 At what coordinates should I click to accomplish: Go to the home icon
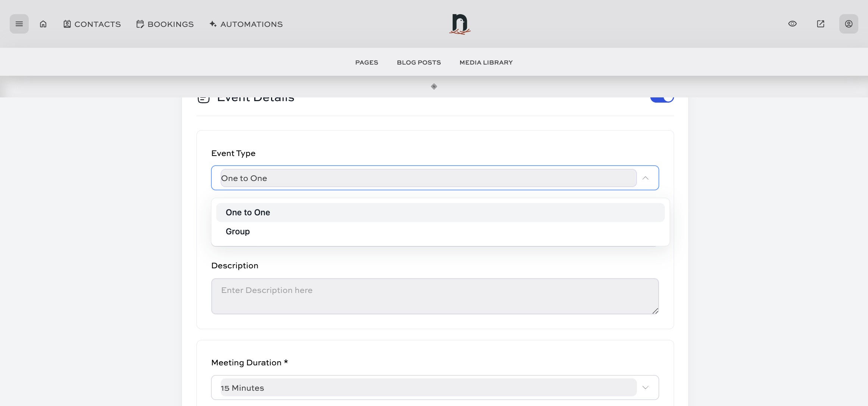[x=43, y=24]
